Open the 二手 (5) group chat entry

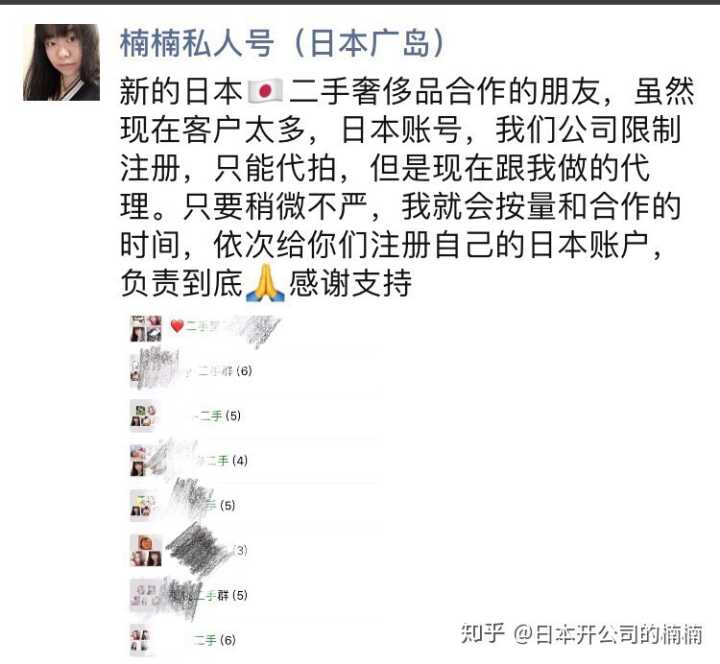pyautogui.click(x=220, y=416)
